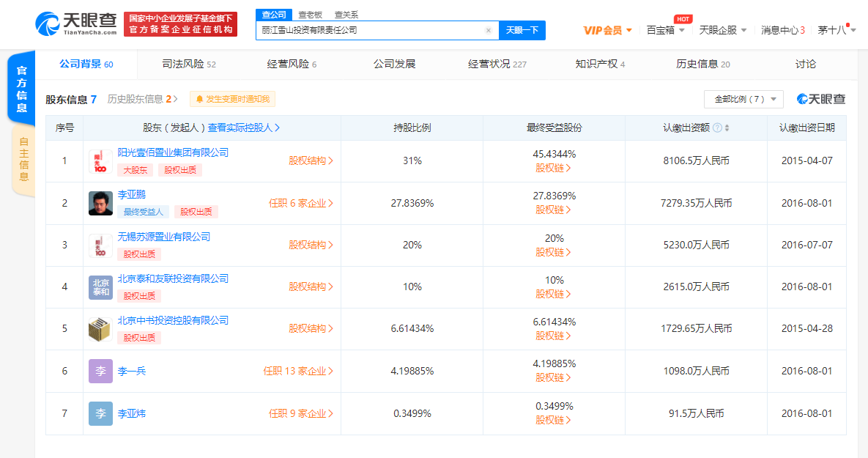Click 股权链 in 北京泰和友联投资 row
This screenshot has height=458, width=868.
coord(553,294)
